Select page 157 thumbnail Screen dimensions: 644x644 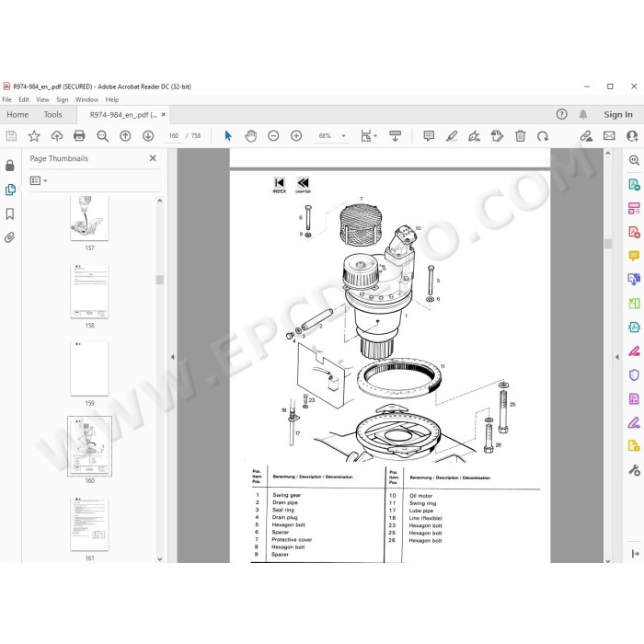click(89, 218)
